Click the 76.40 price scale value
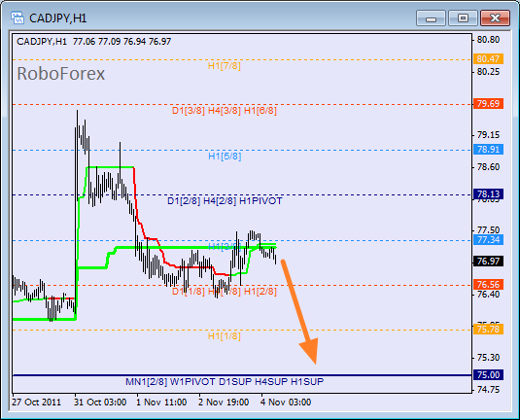 click(488, 294)
